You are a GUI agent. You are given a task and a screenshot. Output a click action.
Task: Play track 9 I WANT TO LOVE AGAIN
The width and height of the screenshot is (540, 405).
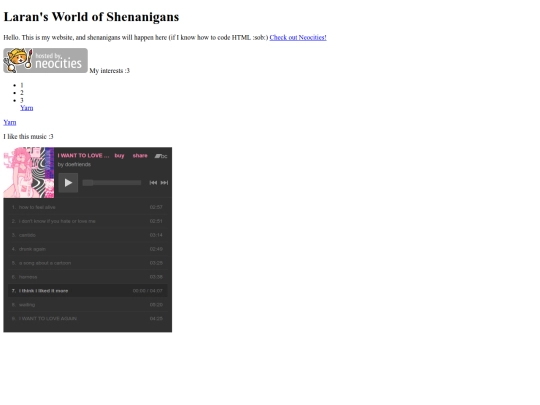87,319
